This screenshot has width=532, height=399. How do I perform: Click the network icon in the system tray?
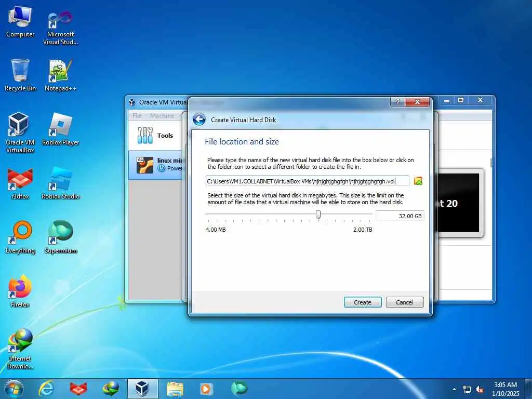467,389
